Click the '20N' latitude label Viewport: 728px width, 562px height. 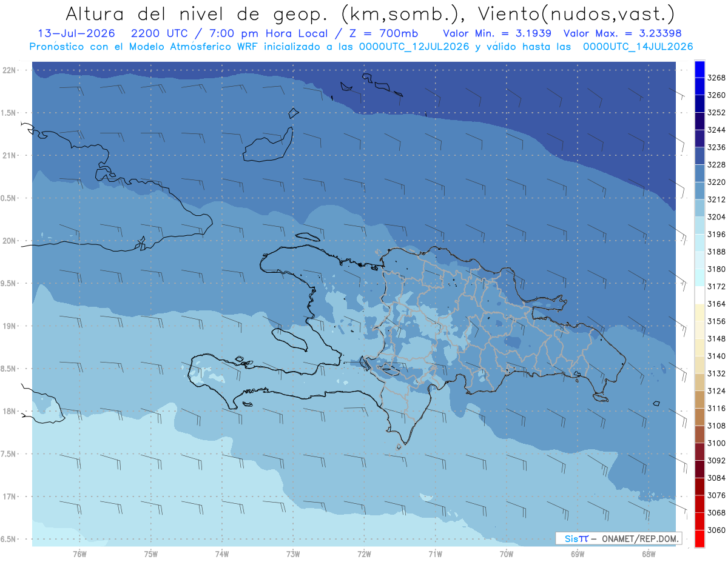[x=8, y=241]
